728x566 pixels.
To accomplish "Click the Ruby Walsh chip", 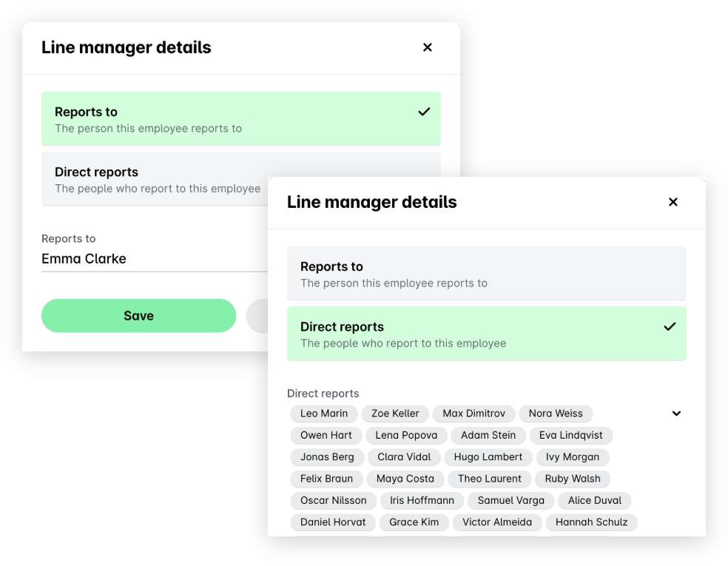I will click(573, 479).
